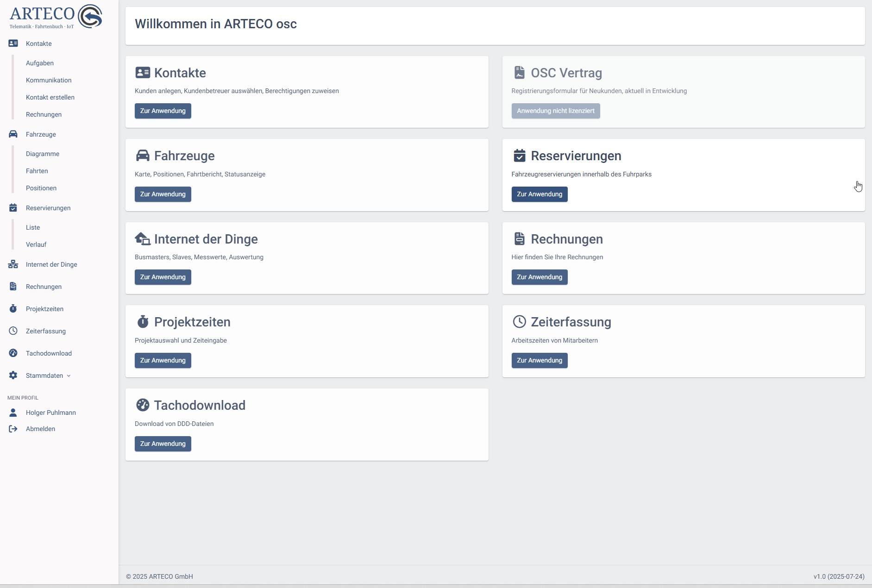
Task: Click the Abmelden logout icon
Action: click(x=13, y=429)
